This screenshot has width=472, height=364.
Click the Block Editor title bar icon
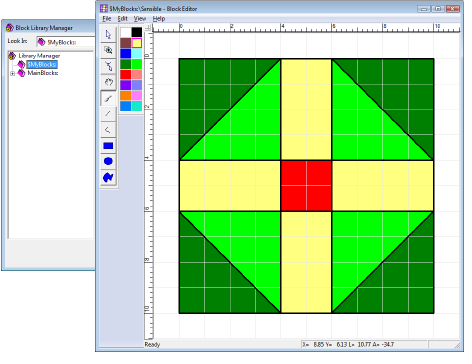(104, 8)
